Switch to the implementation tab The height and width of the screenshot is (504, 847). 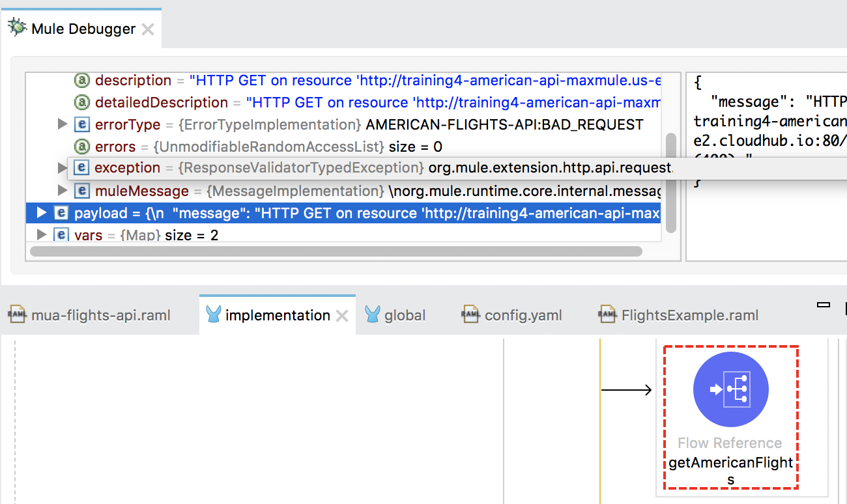click(x=278, y=316)
